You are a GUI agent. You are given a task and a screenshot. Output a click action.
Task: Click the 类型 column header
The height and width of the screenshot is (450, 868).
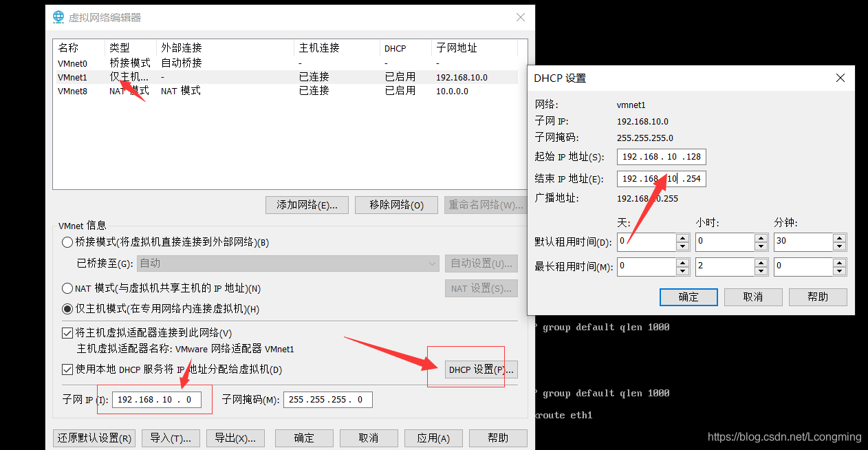click(131, 48)
